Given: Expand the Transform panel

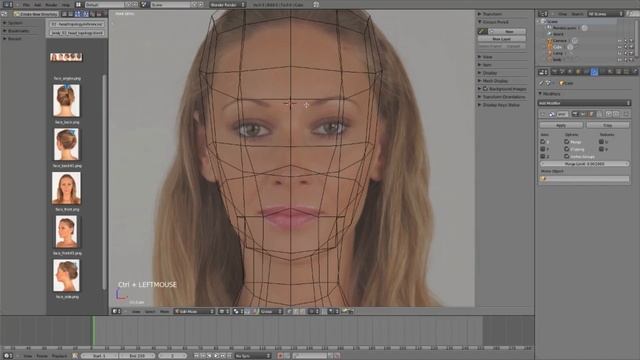Looking at the screenshot, I should (492, 14).
